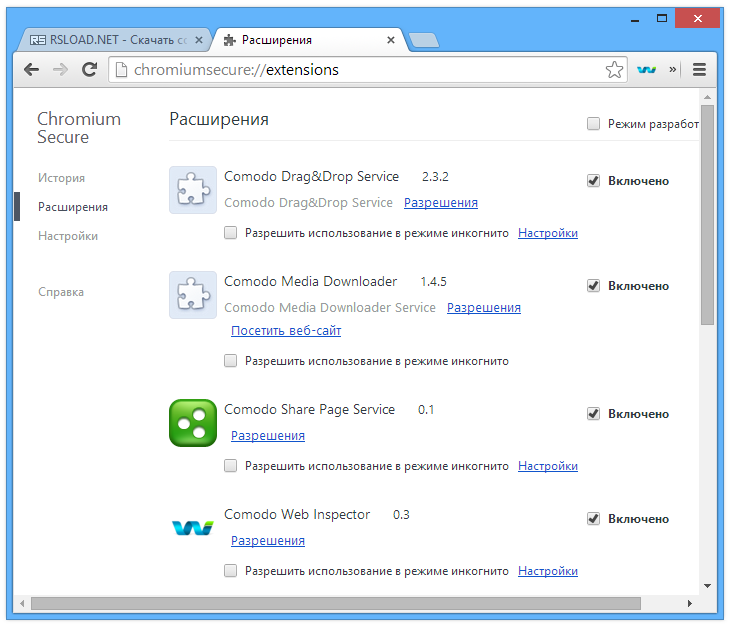Click the Comodo Drag&Drop Service title
Viewport: 735px width, 633px height.
311,177
